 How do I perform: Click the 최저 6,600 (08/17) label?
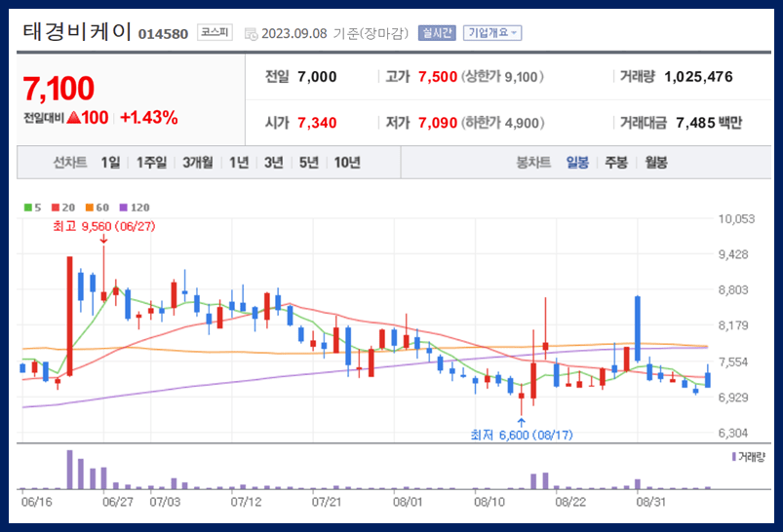522,436
